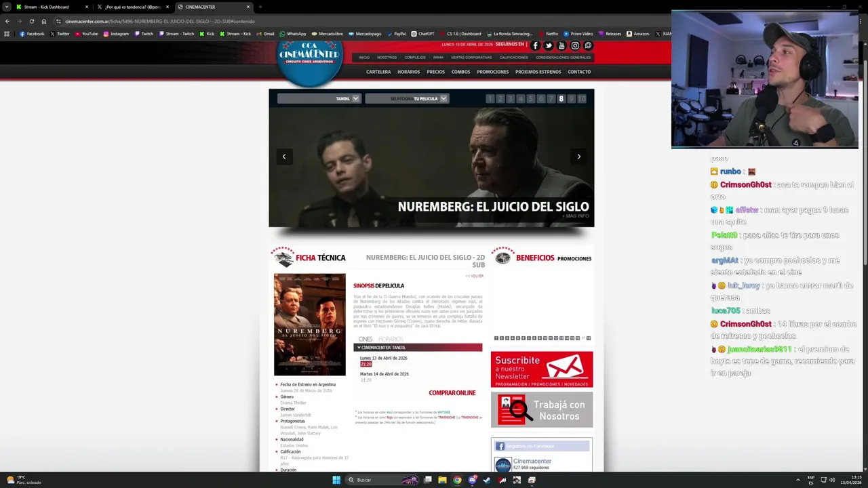Click the browser home button
This screenshot has width=868, height=488.
44,21
